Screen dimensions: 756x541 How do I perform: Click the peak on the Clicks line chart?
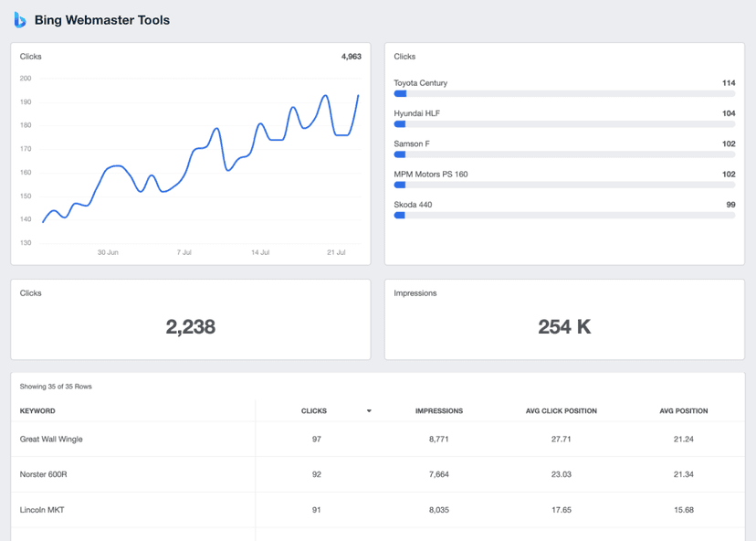tap(325, 93)
